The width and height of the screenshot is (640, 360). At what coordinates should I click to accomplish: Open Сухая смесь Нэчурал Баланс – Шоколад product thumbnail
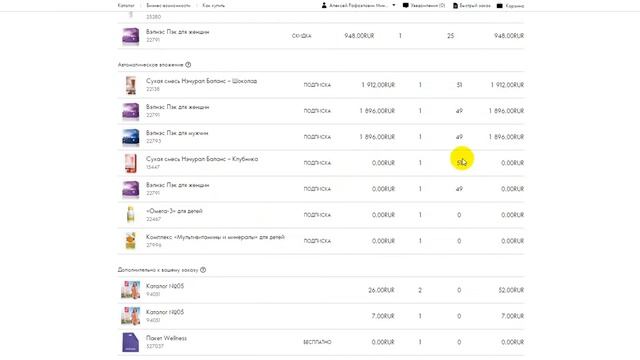[x=131, y=85]
